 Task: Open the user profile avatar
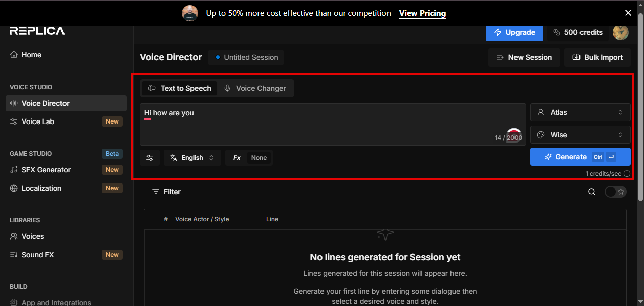click(x=620, y=32)
